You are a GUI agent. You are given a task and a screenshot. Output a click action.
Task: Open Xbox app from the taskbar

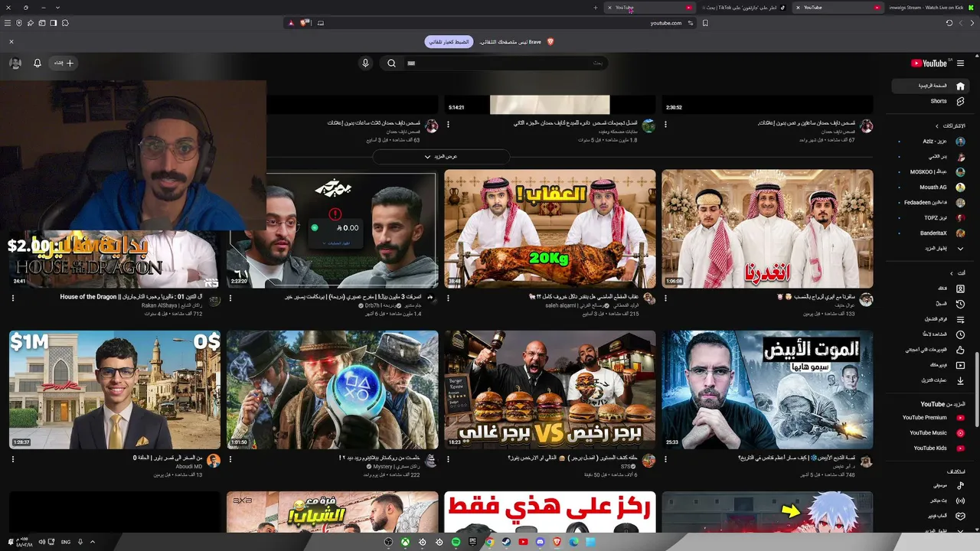point(406,542)
